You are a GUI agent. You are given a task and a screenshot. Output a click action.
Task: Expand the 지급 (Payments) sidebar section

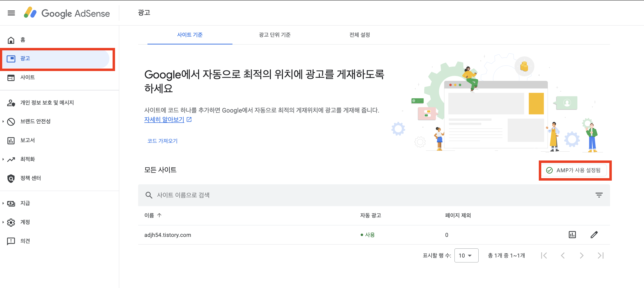pyautogui.click(x=25, y=203)
